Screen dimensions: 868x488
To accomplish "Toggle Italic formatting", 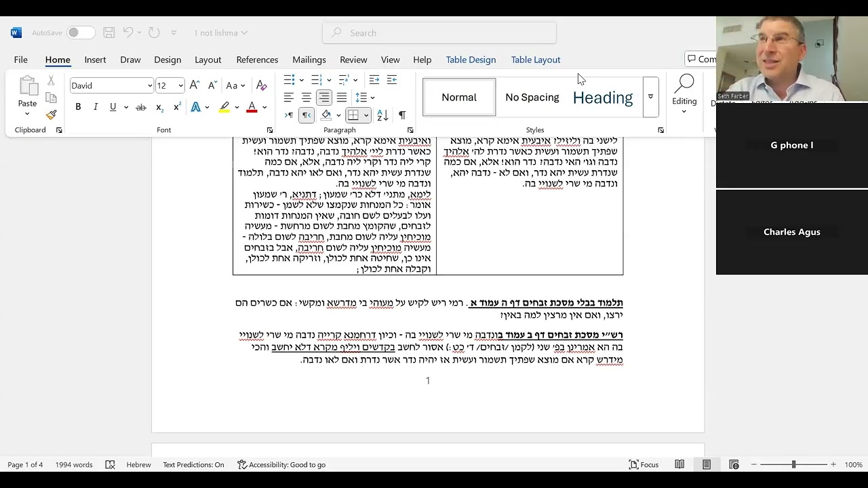I will tap(96, 107).
